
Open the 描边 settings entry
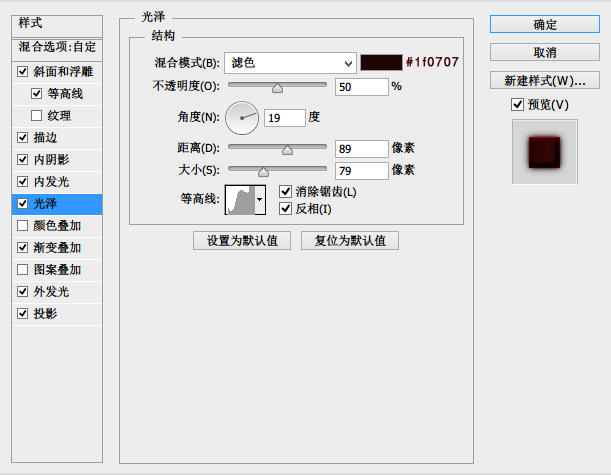tap(45, 138)
